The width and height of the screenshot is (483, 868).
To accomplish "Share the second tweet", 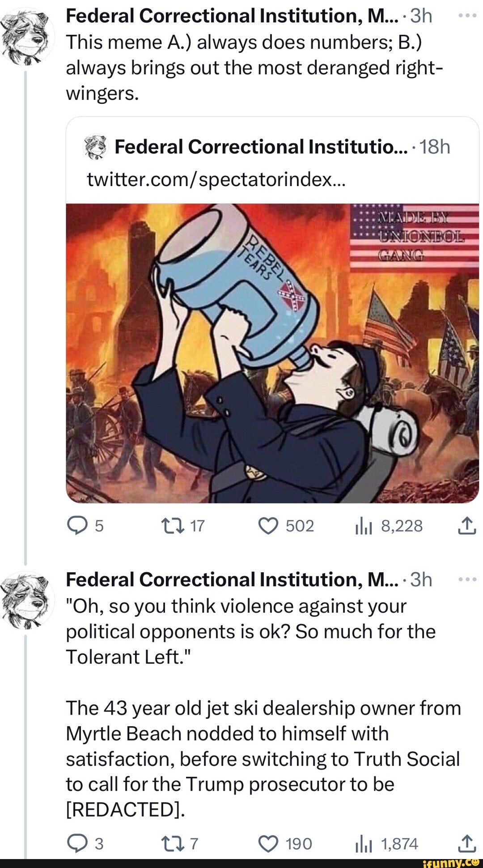I will coord(467,843).
